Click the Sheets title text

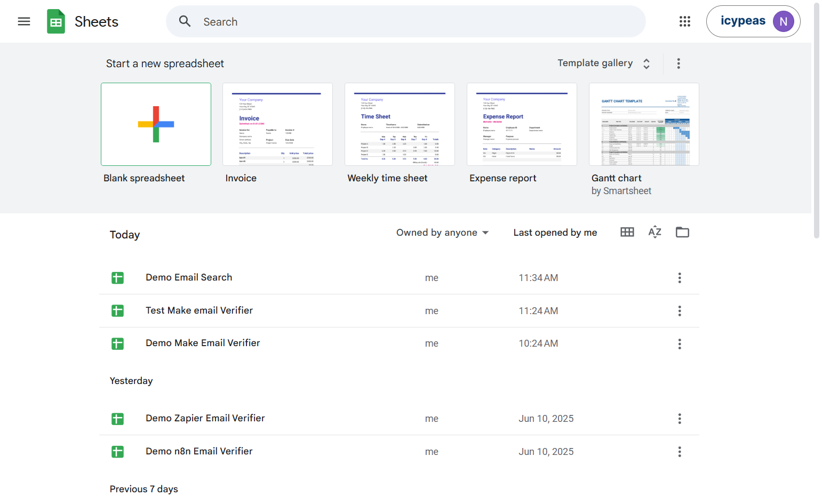(97, 21)
